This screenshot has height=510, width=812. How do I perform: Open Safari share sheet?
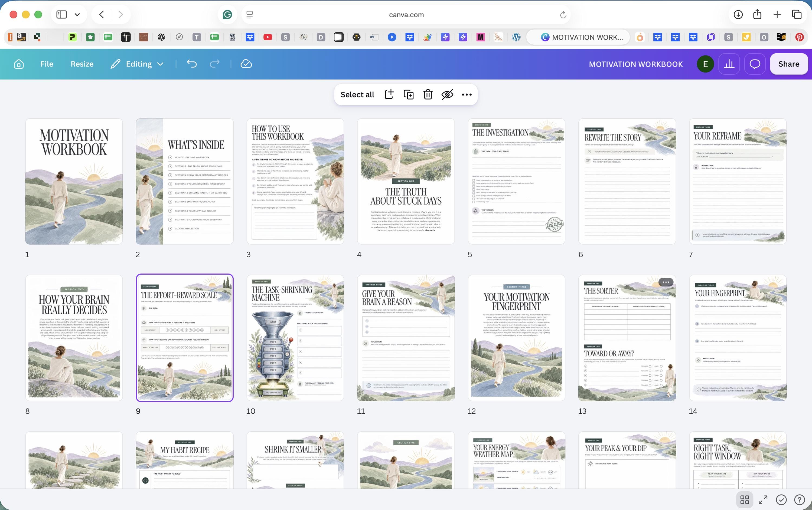(x=757, y=15)
